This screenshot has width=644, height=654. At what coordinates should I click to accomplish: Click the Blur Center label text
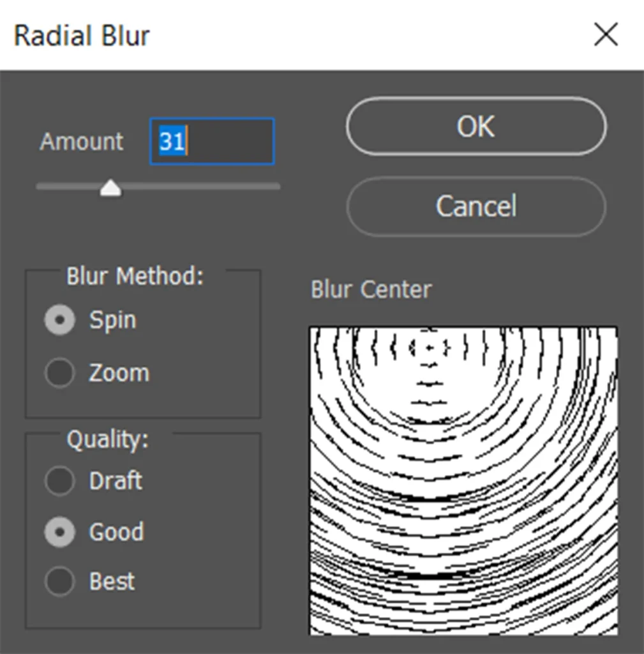[371, 289]
